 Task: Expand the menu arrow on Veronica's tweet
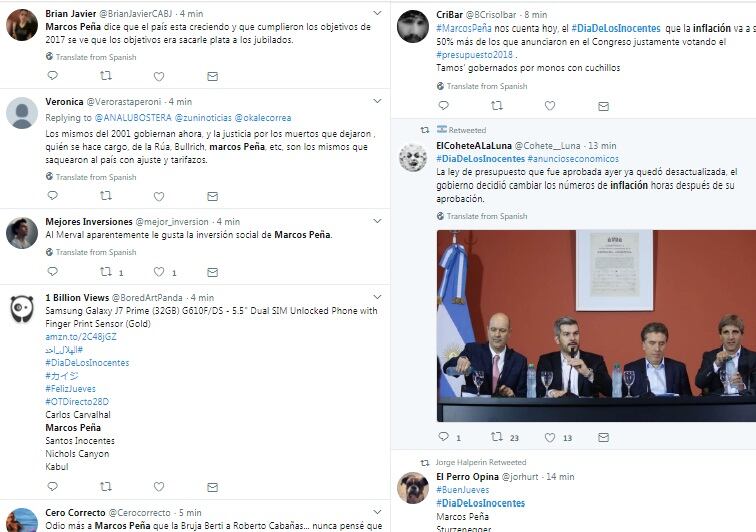[x=377, y=101]
